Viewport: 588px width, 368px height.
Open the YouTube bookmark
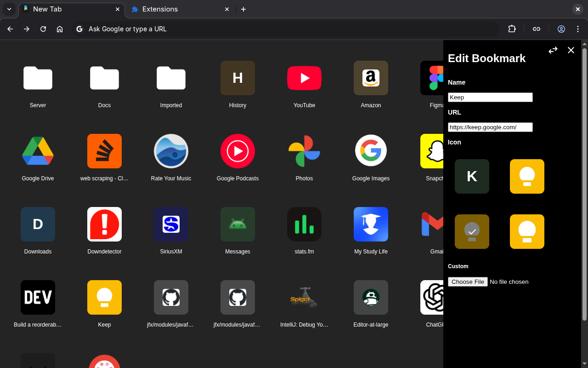304,78
